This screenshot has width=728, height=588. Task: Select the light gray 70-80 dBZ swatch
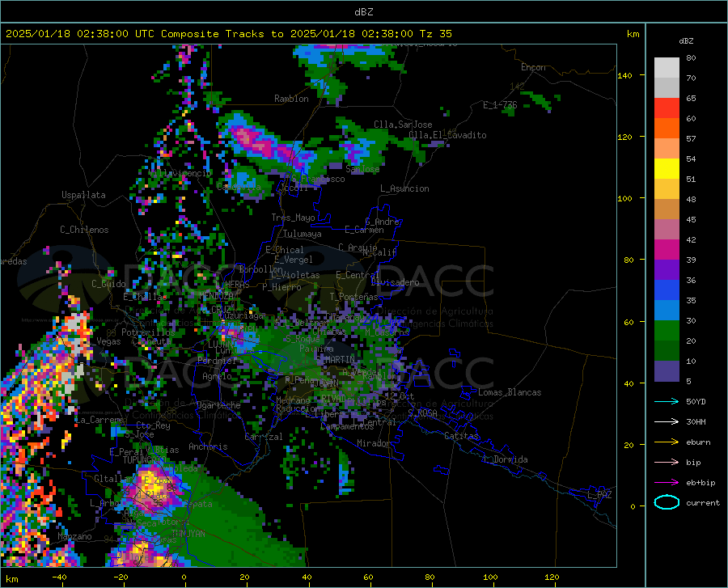(667, 68)
